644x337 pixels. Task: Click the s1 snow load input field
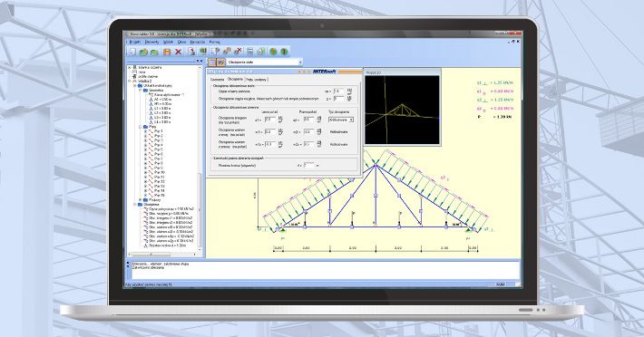(269, 120)
